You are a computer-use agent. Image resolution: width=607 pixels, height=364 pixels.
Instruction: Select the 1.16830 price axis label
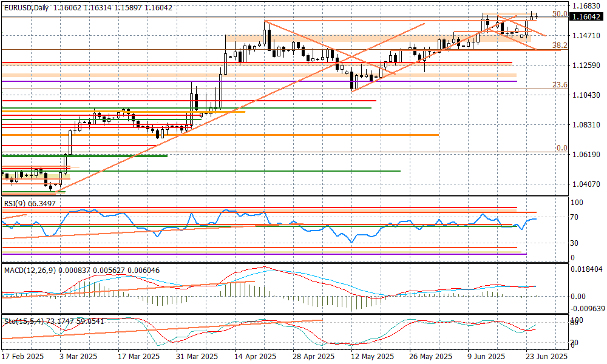click(x=586, y=6)
